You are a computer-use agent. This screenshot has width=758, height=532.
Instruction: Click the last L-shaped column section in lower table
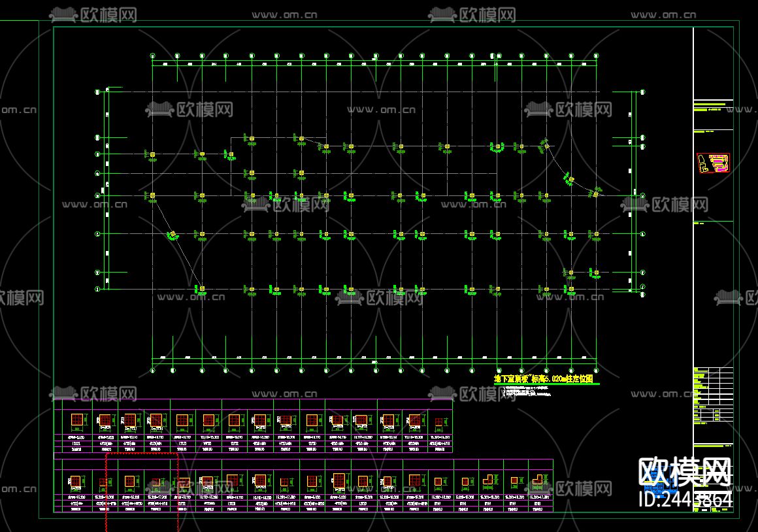pos(538,480)
